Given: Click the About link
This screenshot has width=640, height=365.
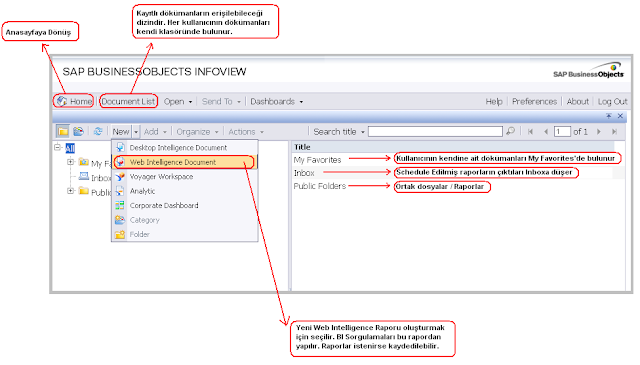Looking at the screenshot, I should tap(578, 102).
